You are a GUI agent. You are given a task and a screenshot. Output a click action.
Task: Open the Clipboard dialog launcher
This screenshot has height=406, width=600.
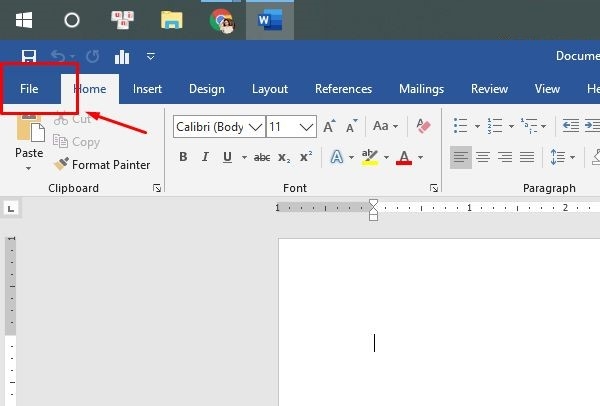coord(157,188)
